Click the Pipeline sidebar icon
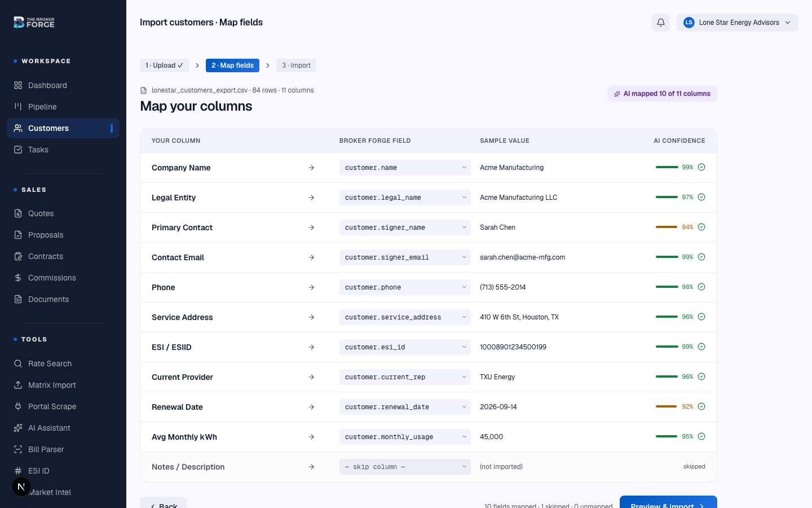 (18, 107)
